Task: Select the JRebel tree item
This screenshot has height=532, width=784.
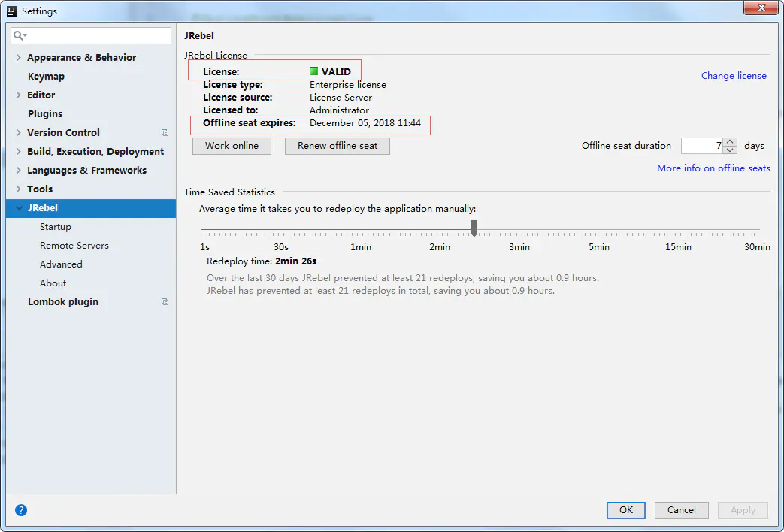Action: [91, 208]
